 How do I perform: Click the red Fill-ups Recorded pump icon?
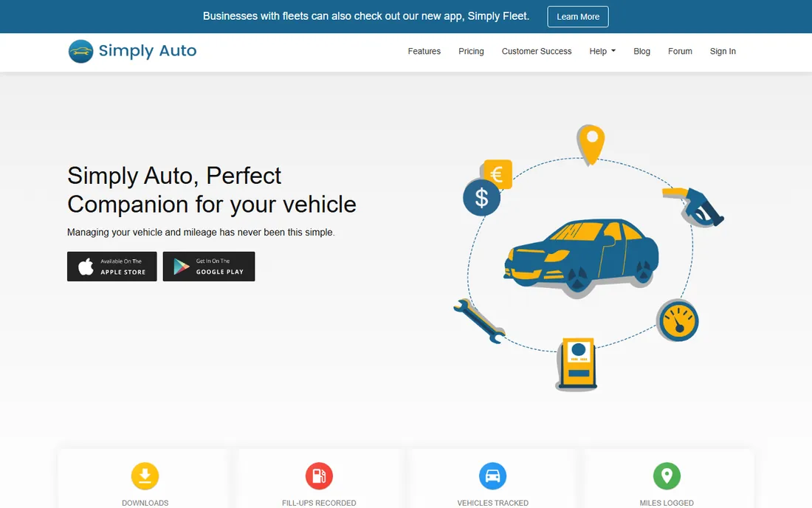pyautogui.click(x=319, y=476)
